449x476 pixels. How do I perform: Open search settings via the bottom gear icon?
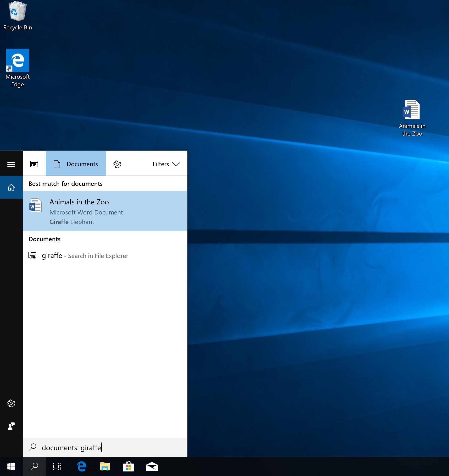(x=11, y=403)
